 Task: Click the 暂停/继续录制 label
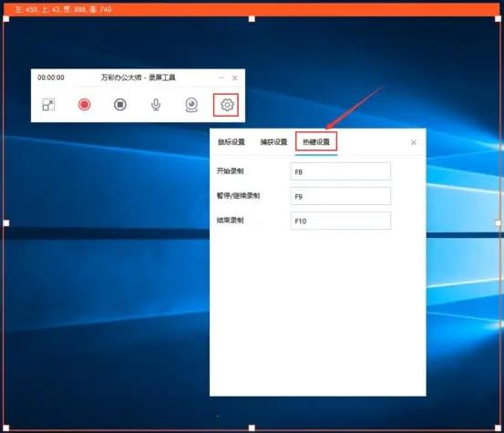(x=238, y=195)
